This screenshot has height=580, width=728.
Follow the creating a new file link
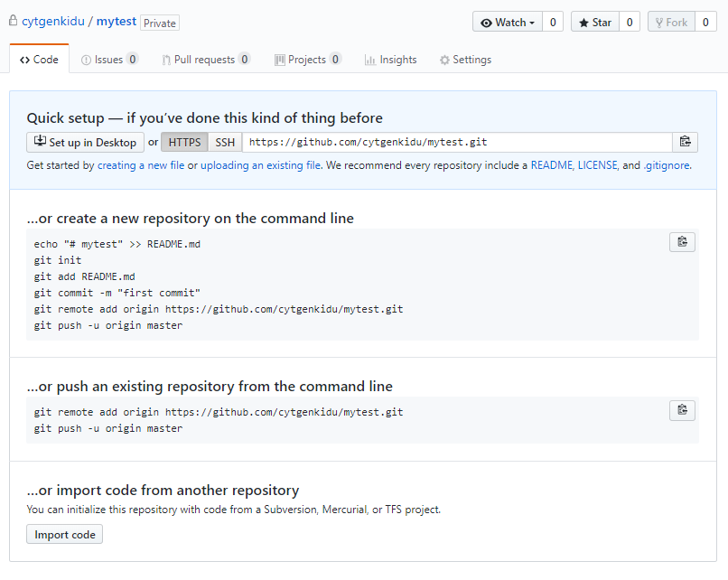click(x=141, y=165)
